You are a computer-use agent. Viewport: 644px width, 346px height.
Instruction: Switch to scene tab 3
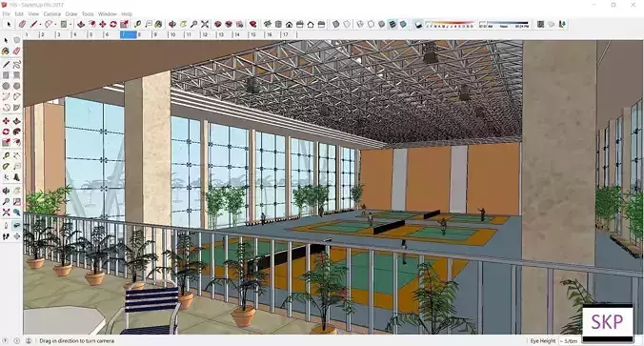pyautogui.click(x=64, y=35)
